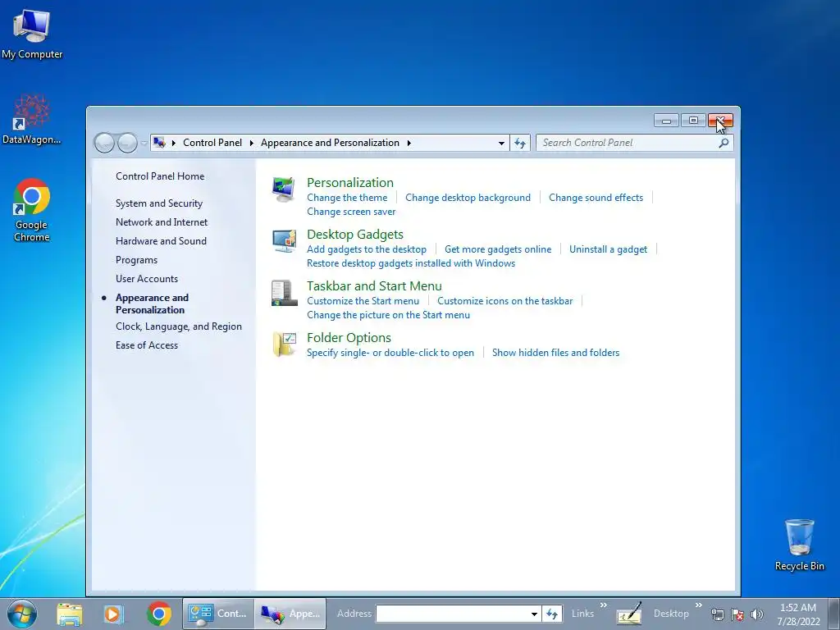Image resolution: width=840 pixels, height=630 pixels.
Task: Open the recent pages dropdown beside nav buttons
Action: tap(144, 143)
